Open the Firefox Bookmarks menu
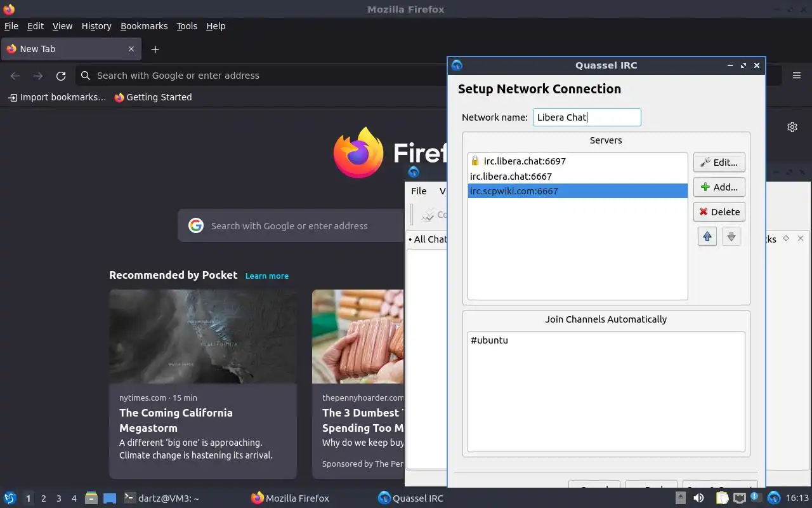 [x=144, y=26]
